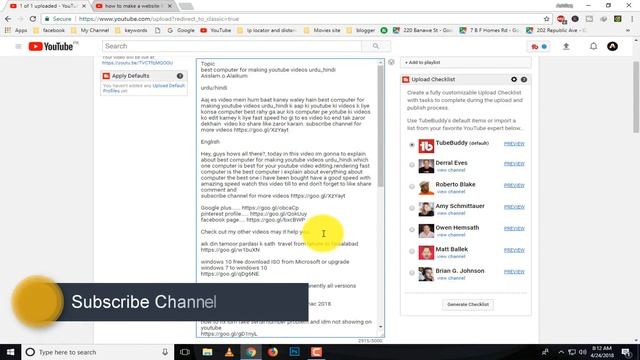This screenshot has width=640, height=360.
Task: Open Photoshop from the taskbar
Action: [x=294, y=352]
